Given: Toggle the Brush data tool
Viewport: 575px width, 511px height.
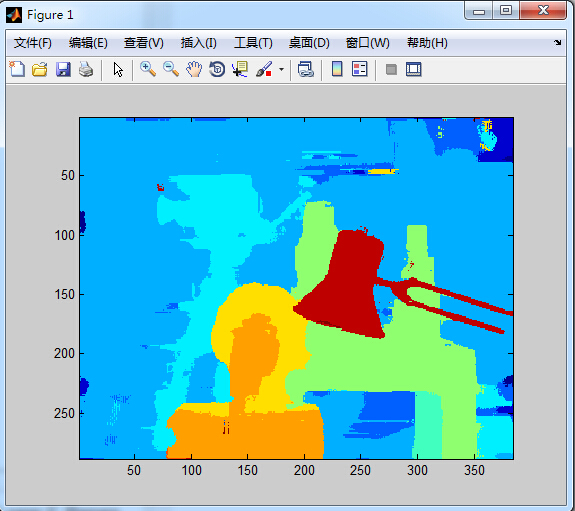Looking at the screenshot, I should (x=264, y=69).
